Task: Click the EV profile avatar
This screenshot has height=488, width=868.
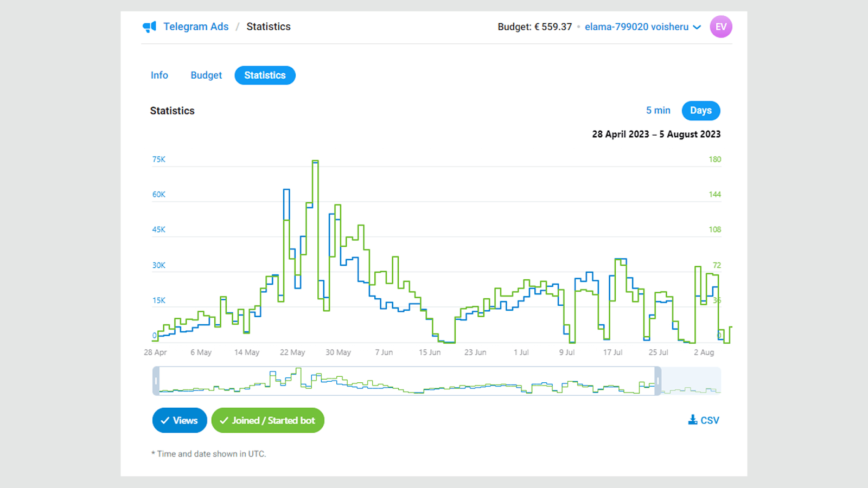Action: point(720,27)
